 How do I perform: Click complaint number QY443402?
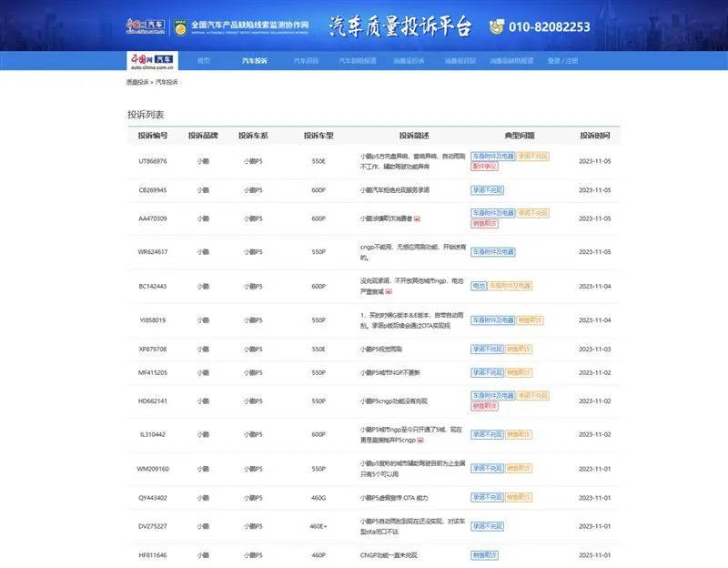click(x=153, y=497)
